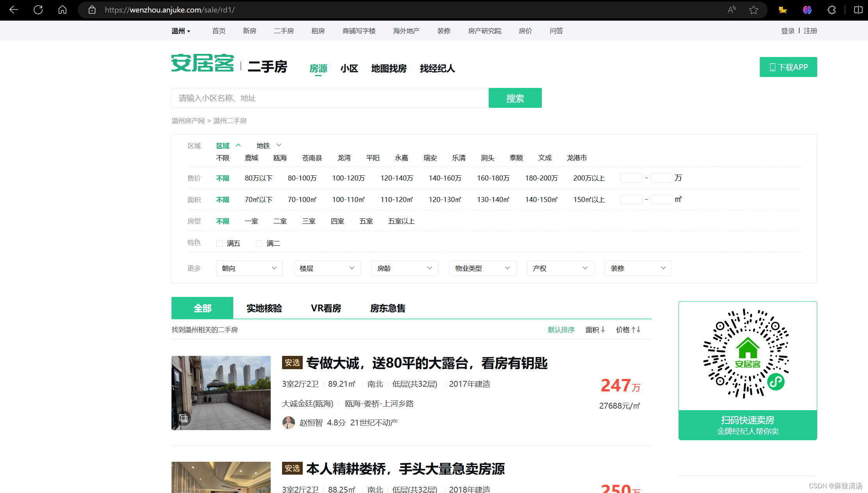Click the green 搜索 button
The image size is (868, 493).
515,98
